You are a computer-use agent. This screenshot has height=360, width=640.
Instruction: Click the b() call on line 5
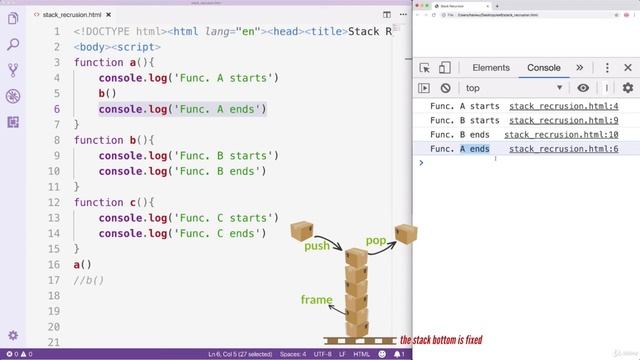click(107, 93)
